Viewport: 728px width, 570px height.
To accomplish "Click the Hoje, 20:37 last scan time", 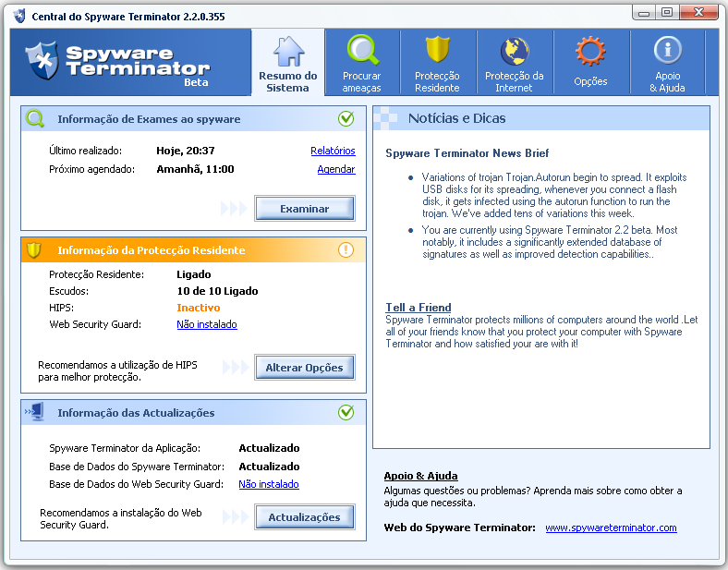I will 186,151.
